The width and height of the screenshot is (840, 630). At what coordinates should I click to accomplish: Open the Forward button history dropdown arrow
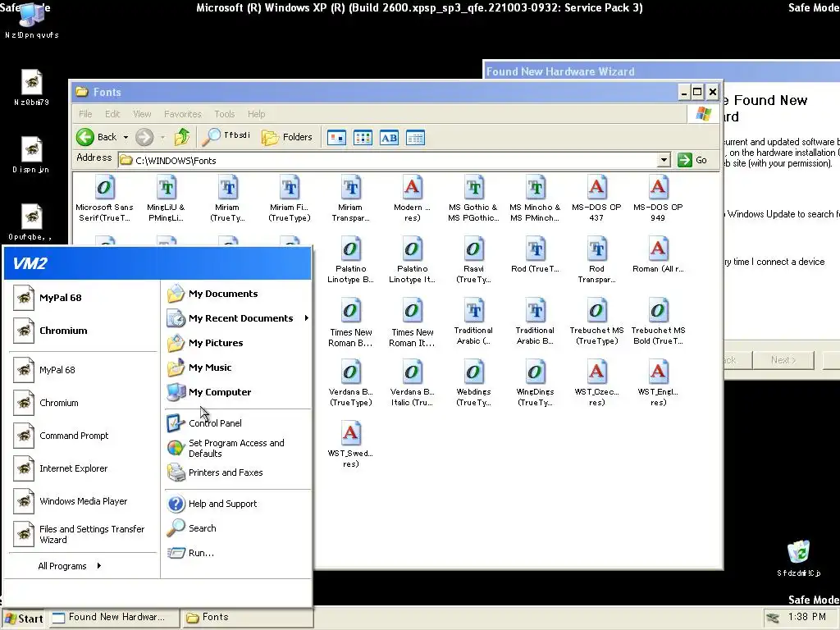[x=162, y=138]
